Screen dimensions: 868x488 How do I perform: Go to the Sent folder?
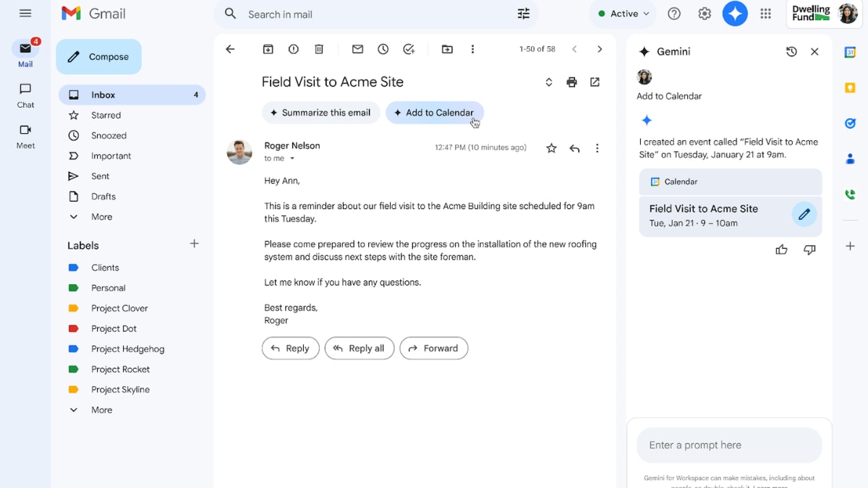(100, 176)
